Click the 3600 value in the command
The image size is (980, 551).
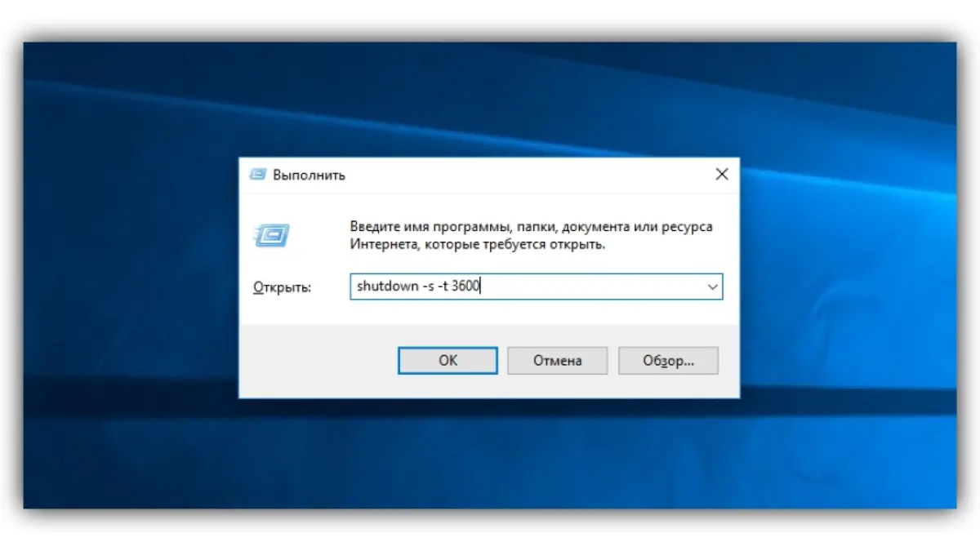pyautogui.click(x=465, y=287)
